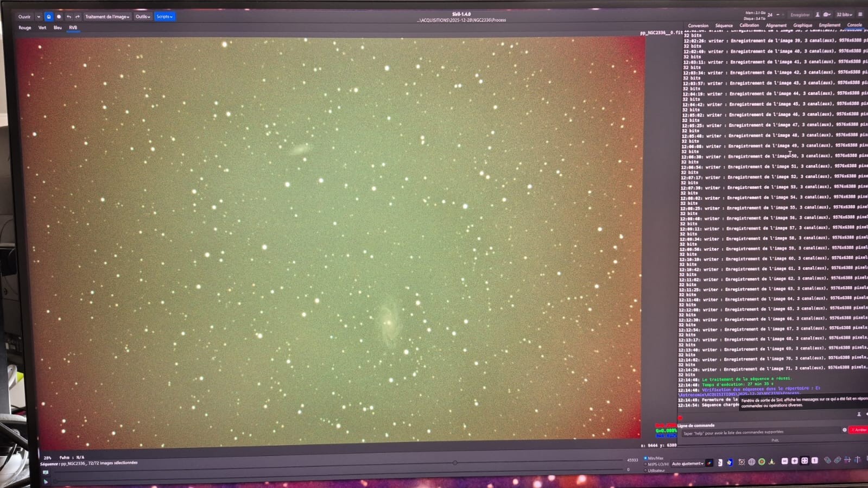This screenshot has width=868, height=488.
Task: Click the Enregistrer save button
Action: pyautogui.click(x=800, y=15)
